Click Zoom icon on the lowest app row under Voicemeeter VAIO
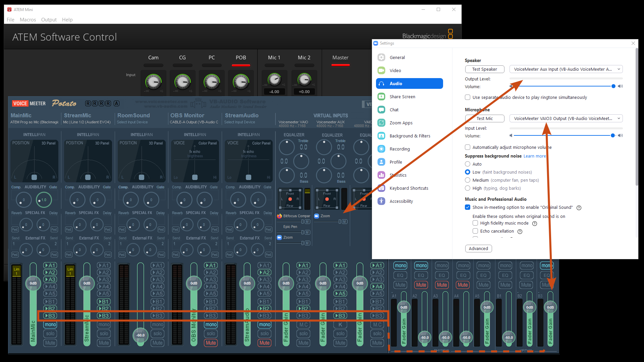Image resolution: width=644 pixels, height=362 pixels. pos(279,237)
